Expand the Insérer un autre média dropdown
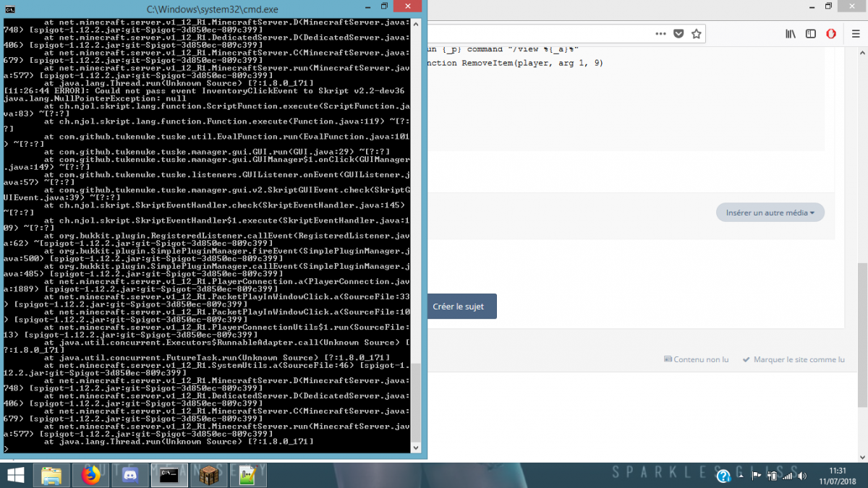868x488 pixels. (x=770, y=213)
